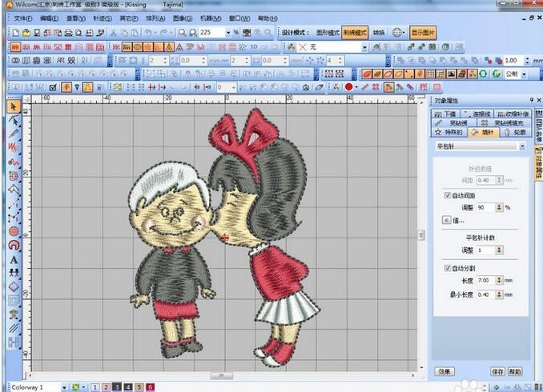Click the 值... arrow button
This screenshot has width=543, height=392.
tap(447, 220)
